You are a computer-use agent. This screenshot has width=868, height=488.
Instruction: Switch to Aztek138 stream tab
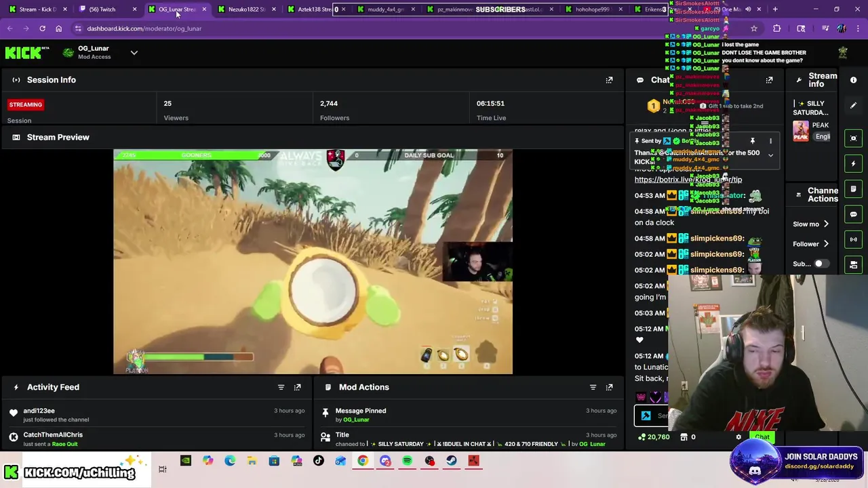click(x=315, y=9)
